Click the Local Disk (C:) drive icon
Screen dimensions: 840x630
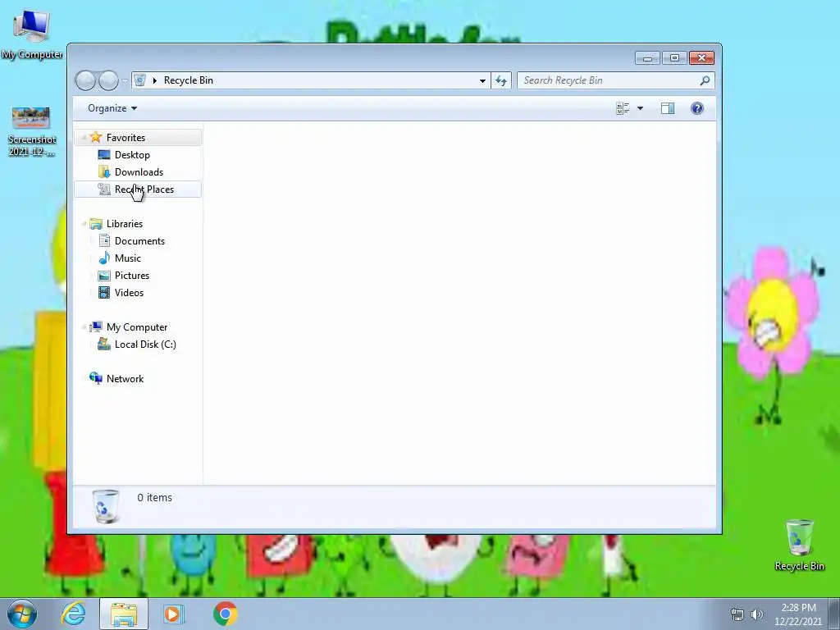click(104, 345)
